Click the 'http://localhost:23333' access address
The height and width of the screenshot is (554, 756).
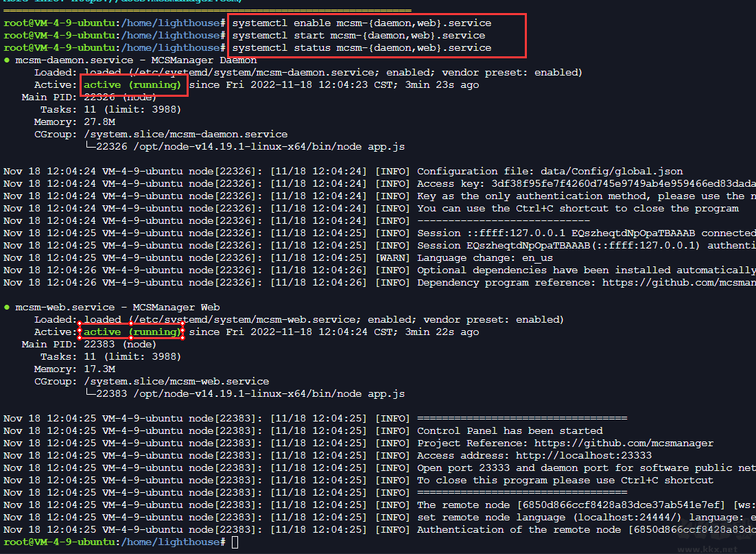click(583, 456)
